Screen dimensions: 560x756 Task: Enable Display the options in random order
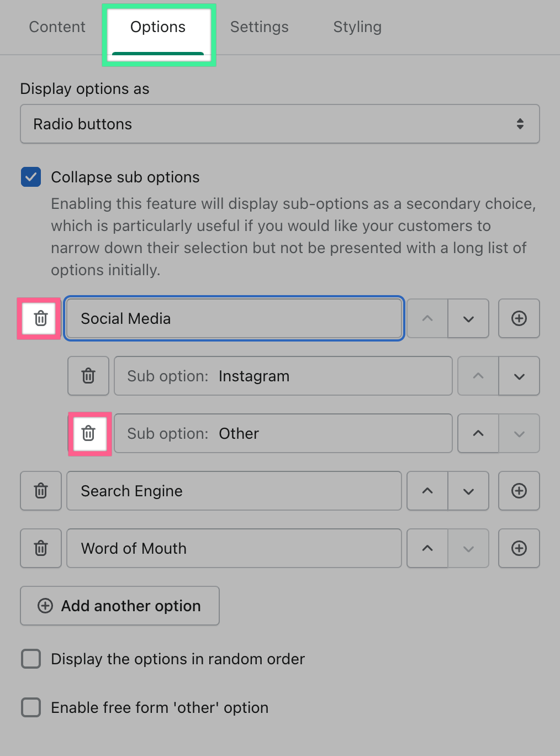31,659
